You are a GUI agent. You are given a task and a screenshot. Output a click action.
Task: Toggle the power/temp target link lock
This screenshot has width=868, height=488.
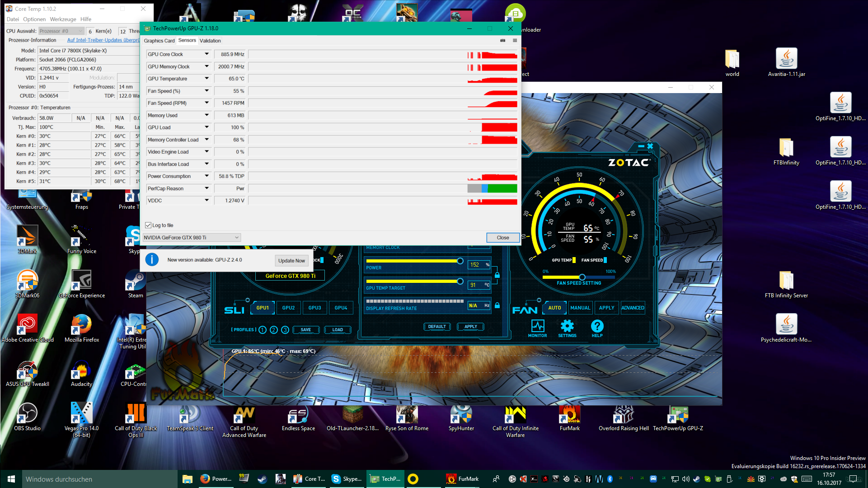pos(497,275)
